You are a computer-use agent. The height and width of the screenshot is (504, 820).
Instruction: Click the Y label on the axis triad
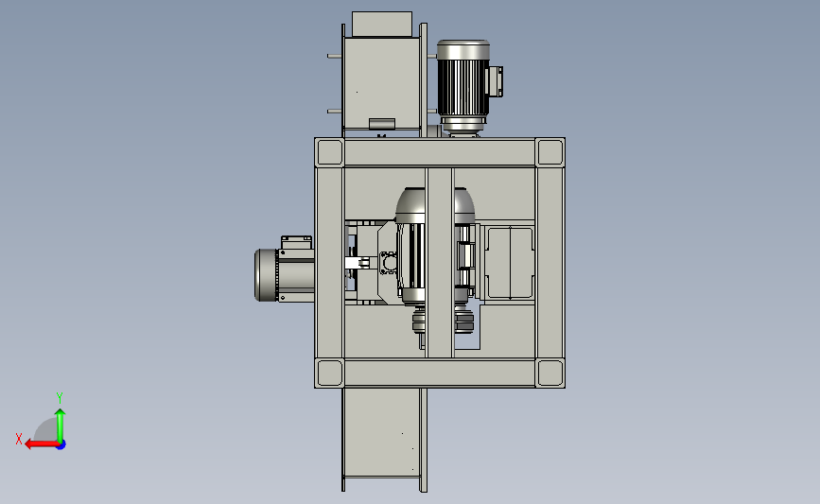60,398
